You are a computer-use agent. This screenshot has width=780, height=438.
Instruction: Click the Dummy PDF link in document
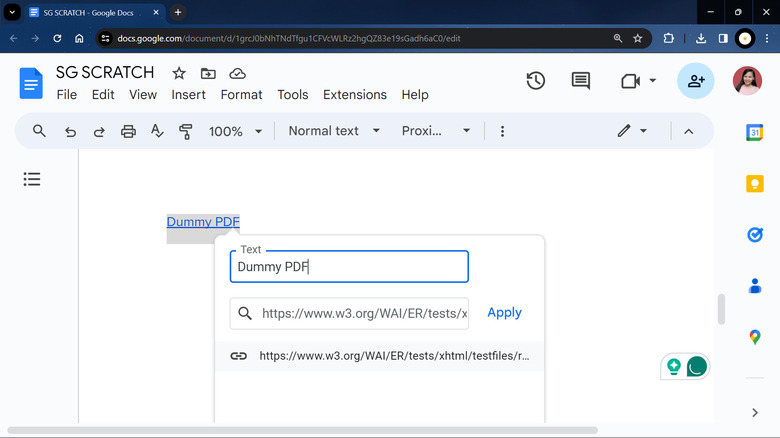coord(203,221)
